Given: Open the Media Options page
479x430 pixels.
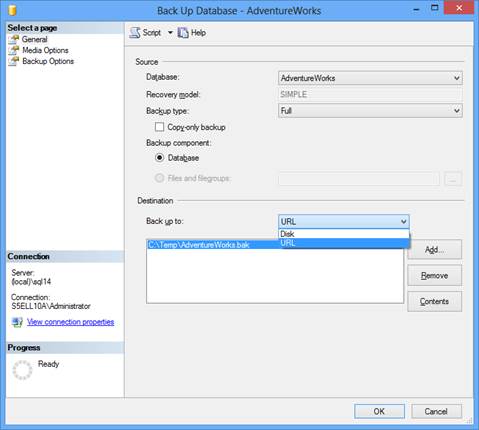Looking at the screenshot, I should tap(45, 50).
